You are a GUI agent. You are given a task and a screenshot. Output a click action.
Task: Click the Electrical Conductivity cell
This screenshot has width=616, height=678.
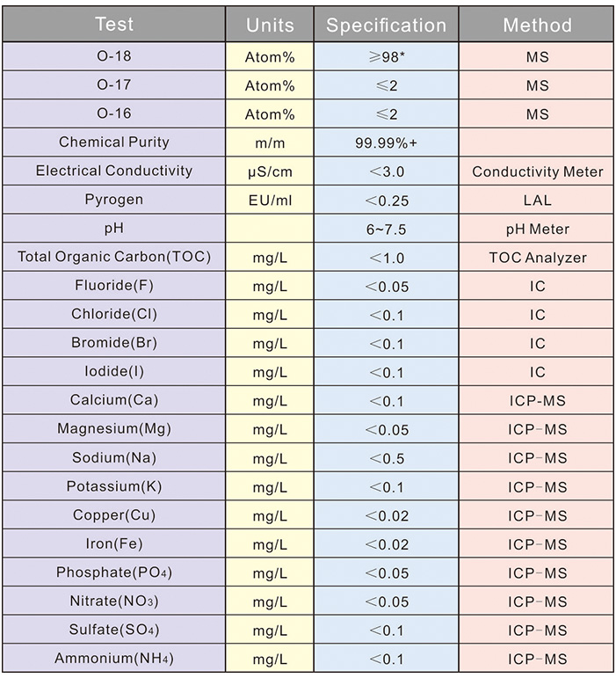(x=114, y=171)
